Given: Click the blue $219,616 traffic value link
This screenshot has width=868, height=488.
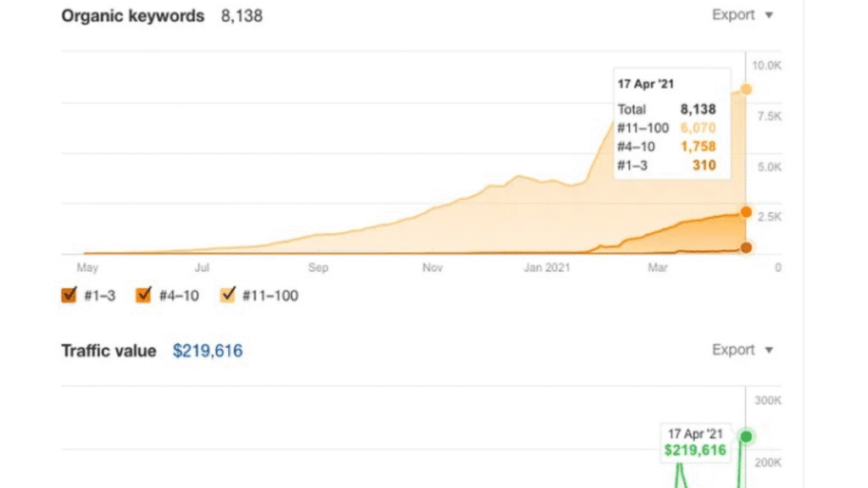Looking at the screenshot, I should point(208,351).
